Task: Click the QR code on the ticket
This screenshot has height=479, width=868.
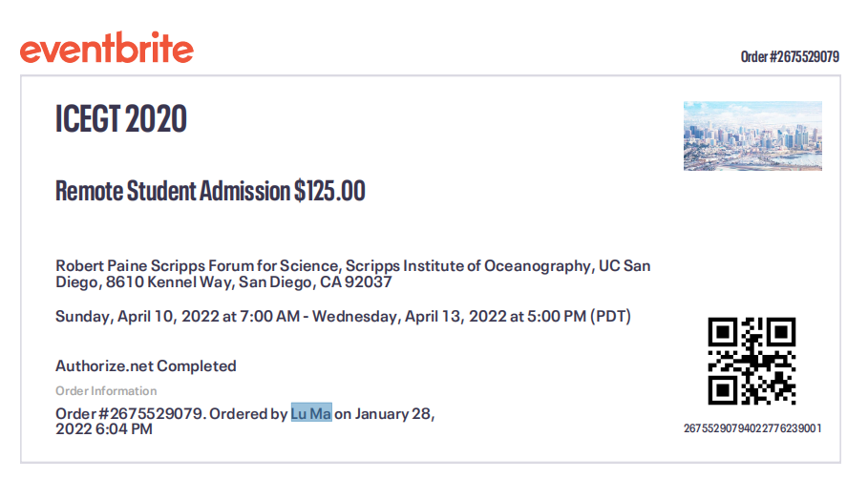Action: pos(752,361)
